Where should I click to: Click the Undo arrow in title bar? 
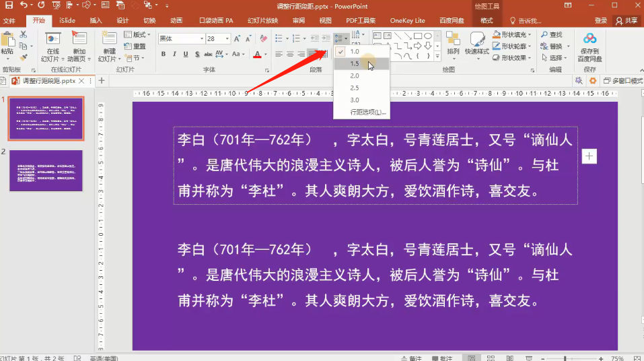(x=24, y=6)
